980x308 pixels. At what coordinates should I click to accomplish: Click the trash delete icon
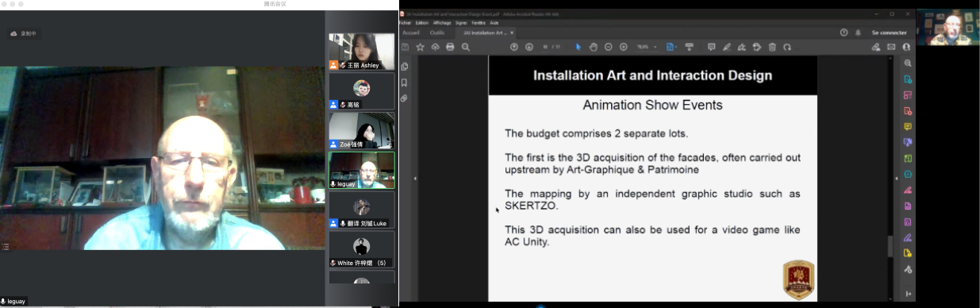click(772, 47)
